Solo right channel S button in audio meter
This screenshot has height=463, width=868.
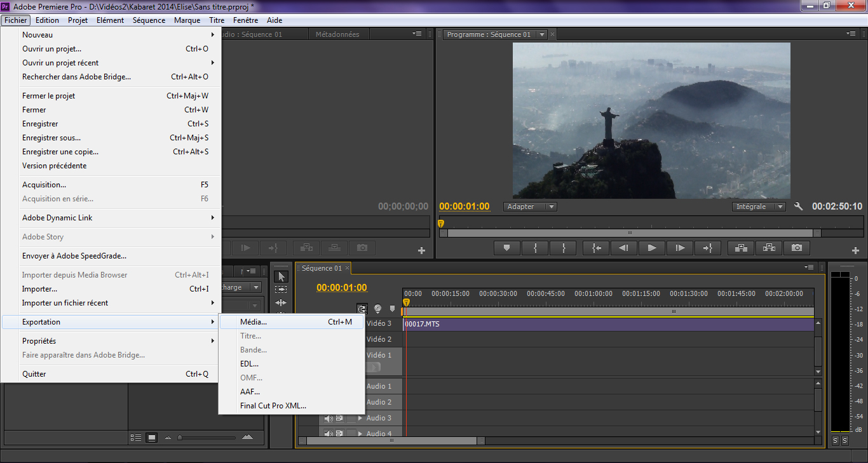[845, 440]
